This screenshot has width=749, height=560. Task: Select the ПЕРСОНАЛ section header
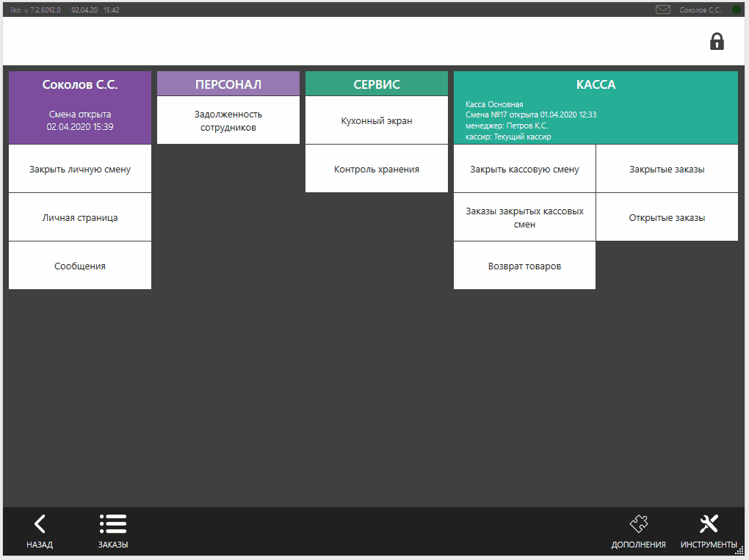click(x=228, y=84)
